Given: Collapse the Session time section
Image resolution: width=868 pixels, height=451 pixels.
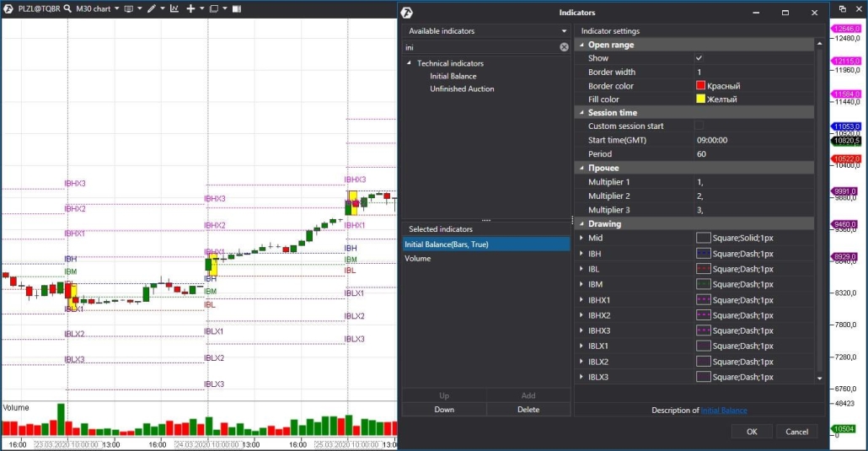Looking at the screenshot, I should click(x=581, y=112).
